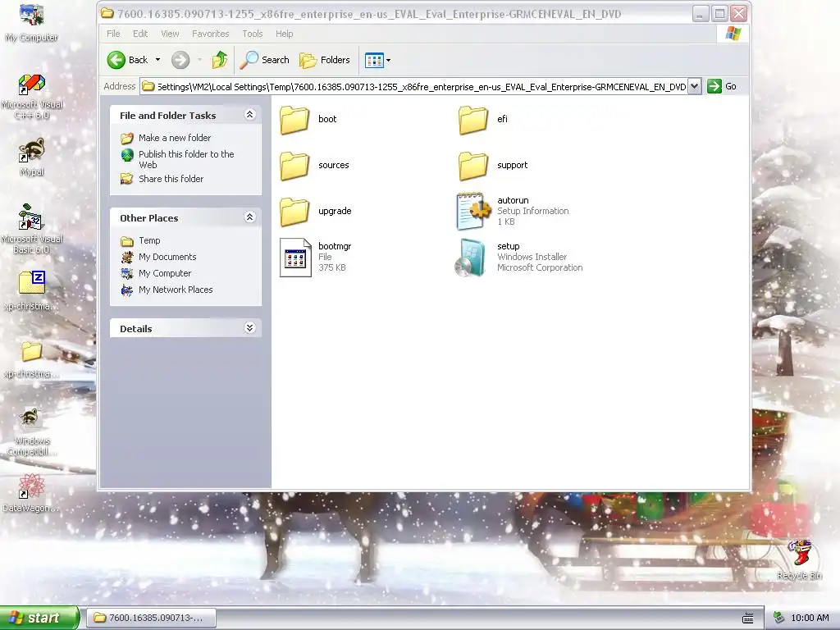This screenshot has width=840, height=630.
Task: Select Microsoft Visual Basic 6.0 desktop shortcut
Action: [30, 217]
